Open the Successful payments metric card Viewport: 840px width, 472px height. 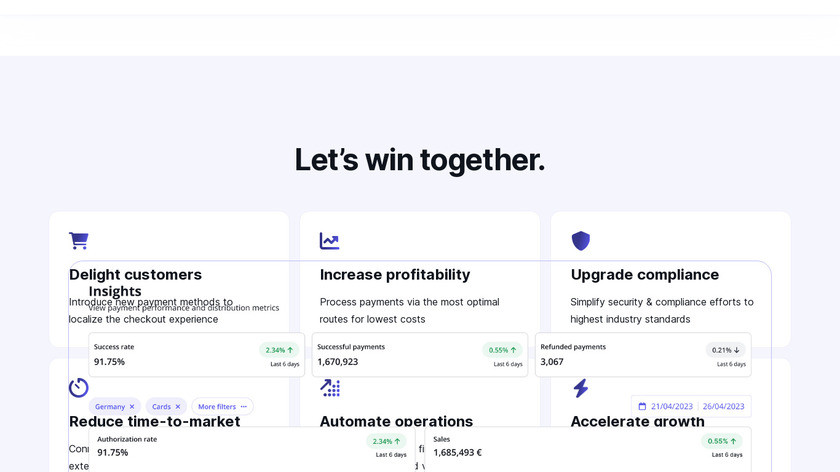(x=419, y=355)
